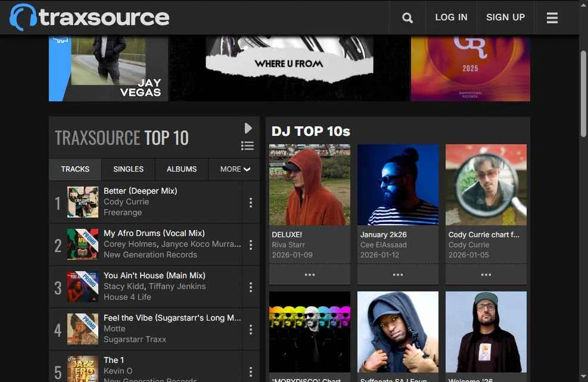Click the page vertical scrollbar thumb
This screenshot has width=588, height=382.
(583, 94)
